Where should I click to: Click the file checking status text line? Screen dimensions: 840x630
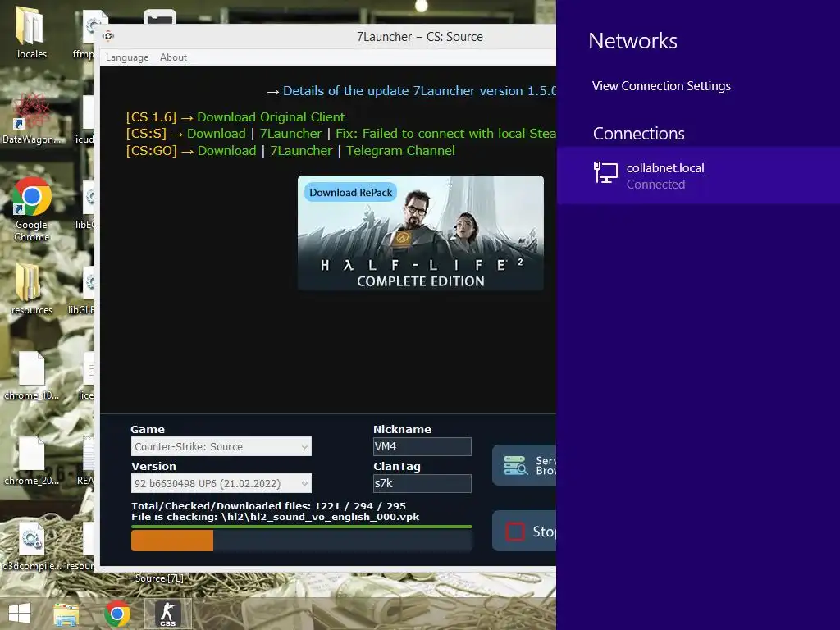click(x=276, y=517)
